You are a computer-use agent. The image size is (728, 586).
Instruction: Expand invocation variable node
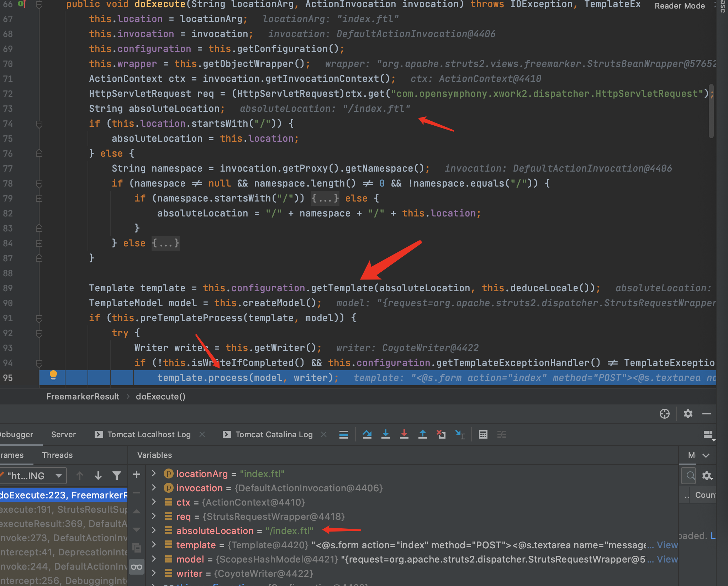click(x=154, y=487)
